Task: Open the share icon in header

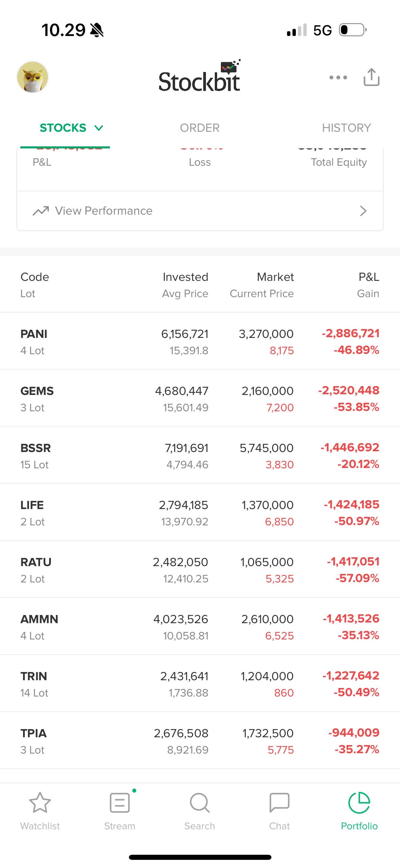Action: (x=371, y=77)
